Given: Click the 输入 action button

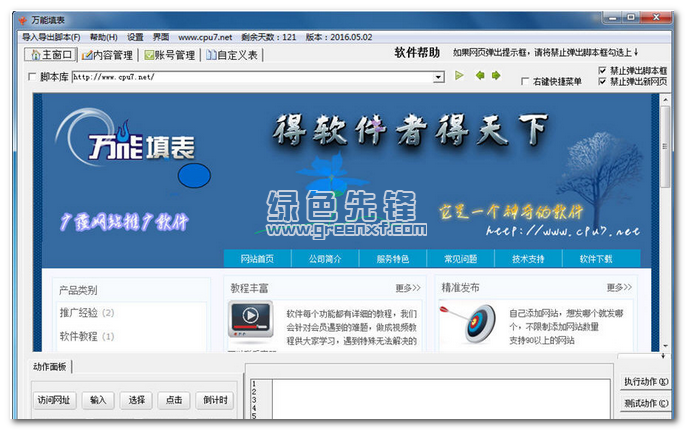Looking at the screenshot, I should coord(98,400).
